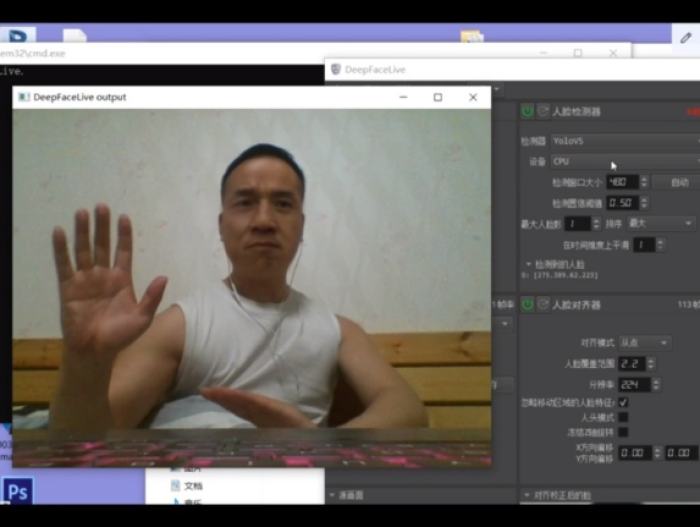700x527 pixels.
Task: Maximize the cmd.exe window
Action: pyautogui.click(x=578, y=53)
